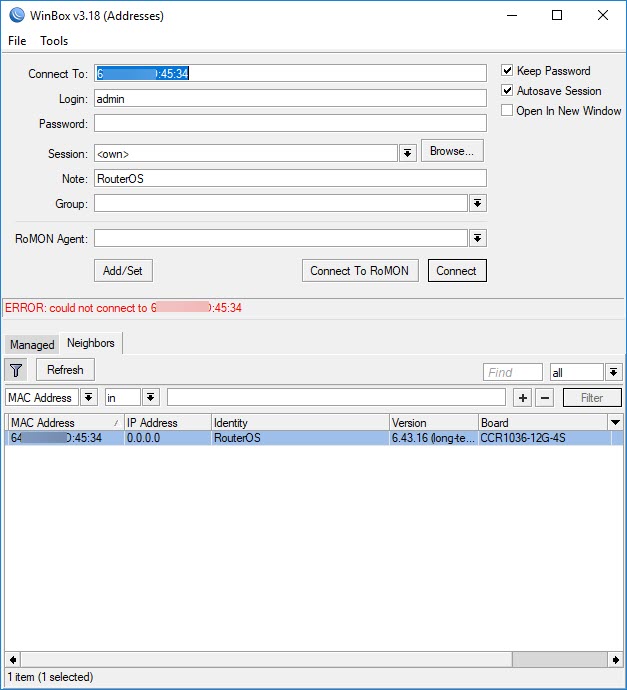Click the red ERROR could not connect message

123,308
